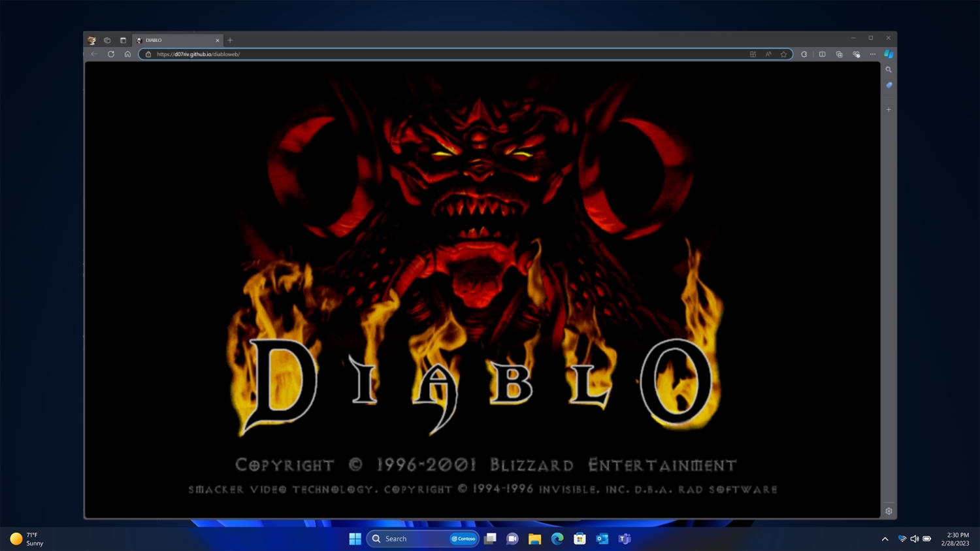This screenshot has width=980, height=551.
Task: Start Read aloud from the toolbar
Action: pyautogui.click(x=768, y=54)
